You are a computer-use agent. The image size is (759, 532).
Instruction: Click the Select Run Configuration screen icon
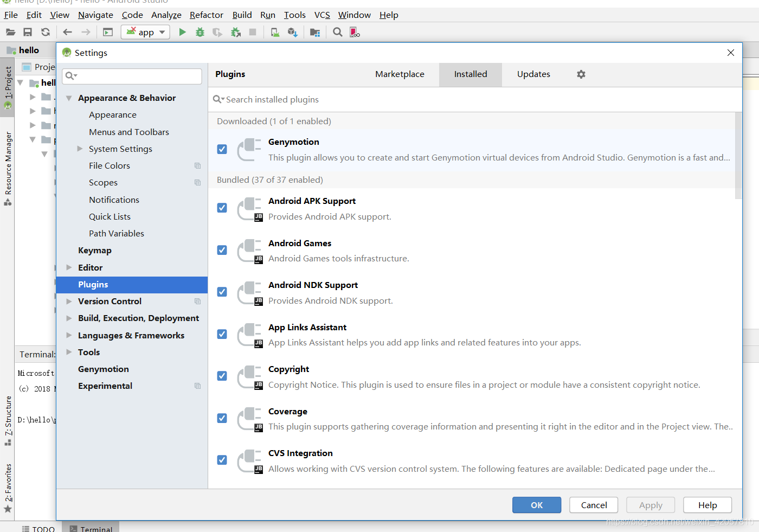pos(108,33)
